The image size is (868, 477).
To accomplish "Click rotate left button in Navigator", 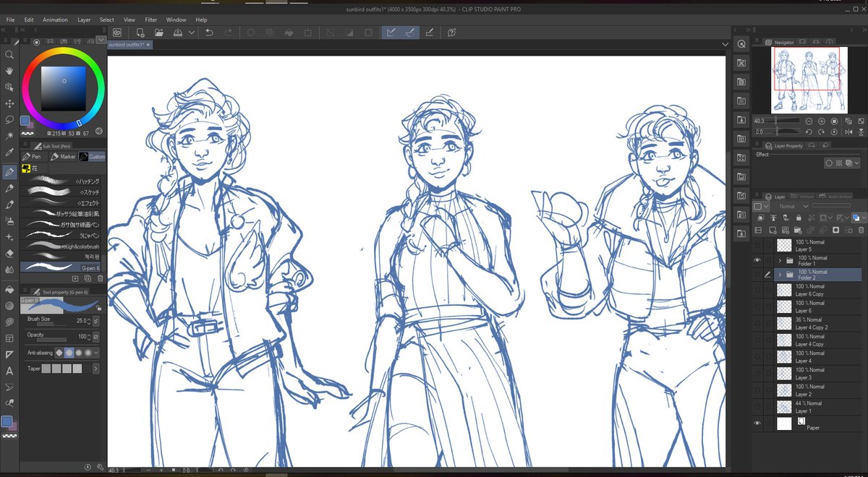I will pos(809,132).
